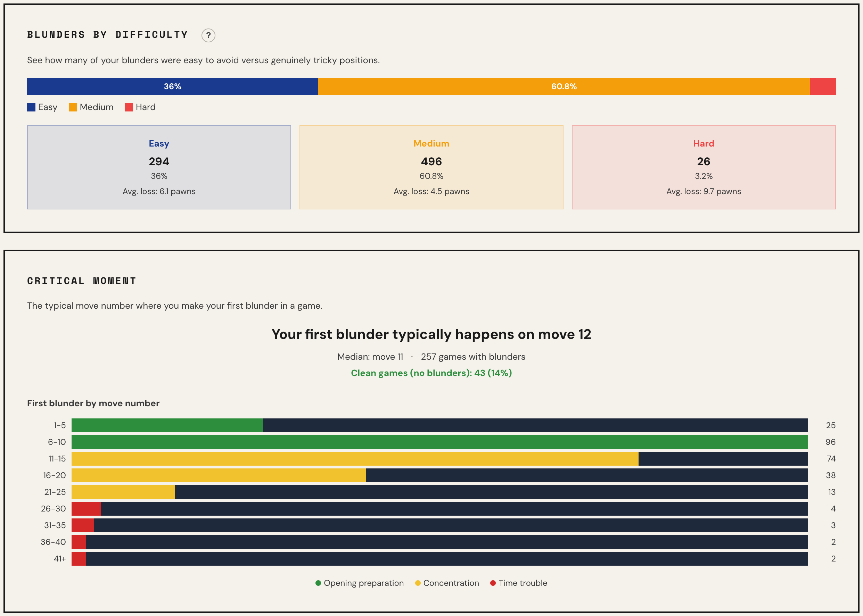Click the yellow bar for moves 16-20
This screenshot has height=616, width=863.
coord(219,475)
